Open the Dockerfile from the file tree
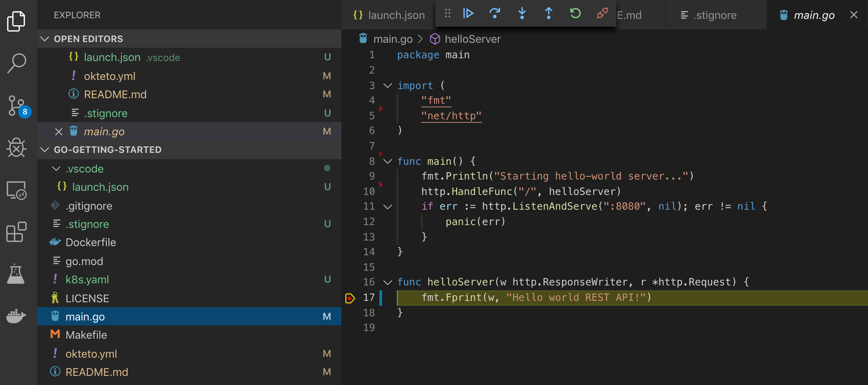 [91, 242]
